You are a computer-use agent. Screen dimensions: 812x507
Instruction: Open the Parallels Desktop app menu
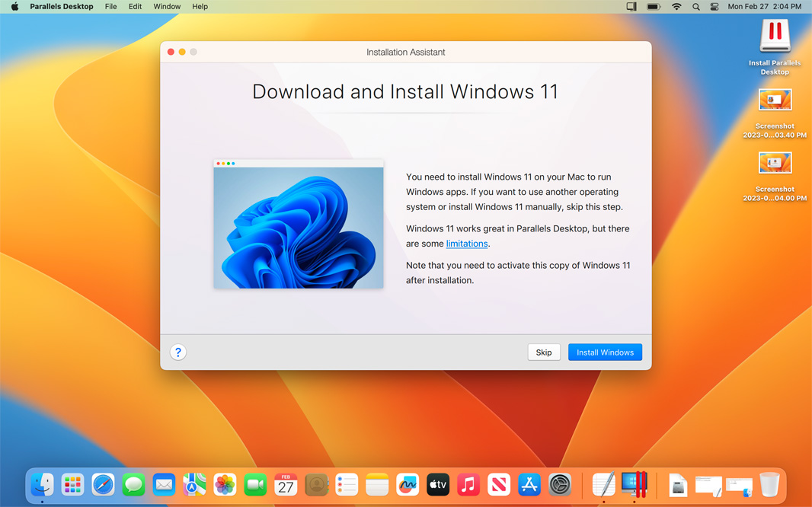click(x=62, y=7)
